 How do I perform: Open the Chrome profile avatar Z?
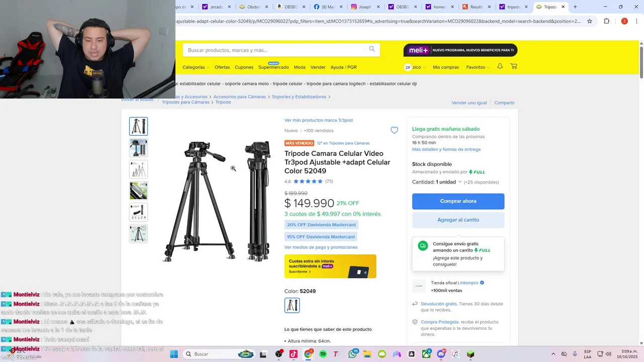[624, 21]
